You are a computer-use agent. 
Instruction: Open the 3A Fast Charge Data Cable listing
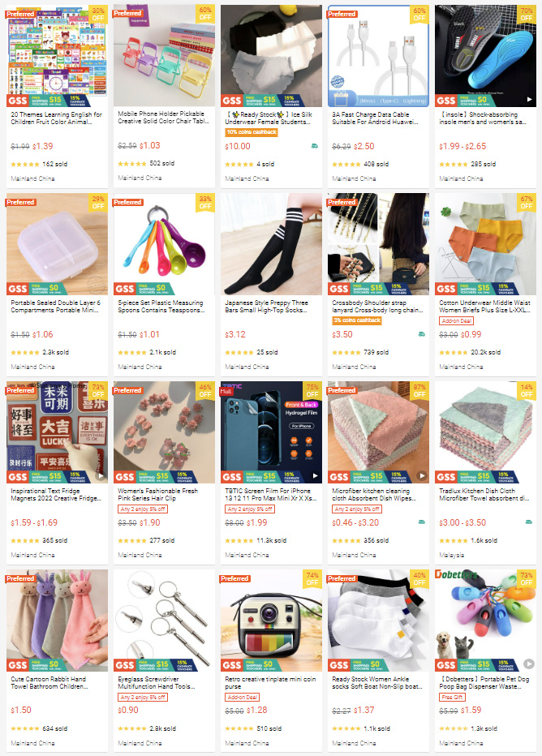pyautogui.click(x=374, y=118)
